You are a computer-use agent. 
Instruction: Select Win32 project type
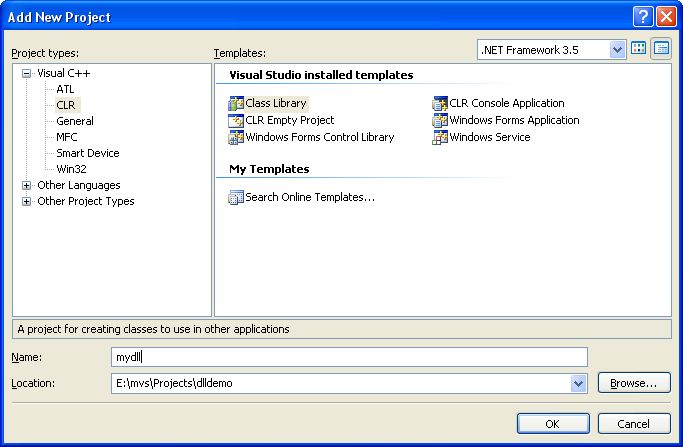(71, 169)
